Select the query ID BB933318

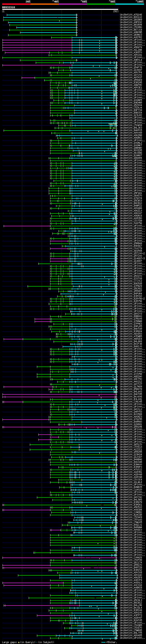[8, 7]
